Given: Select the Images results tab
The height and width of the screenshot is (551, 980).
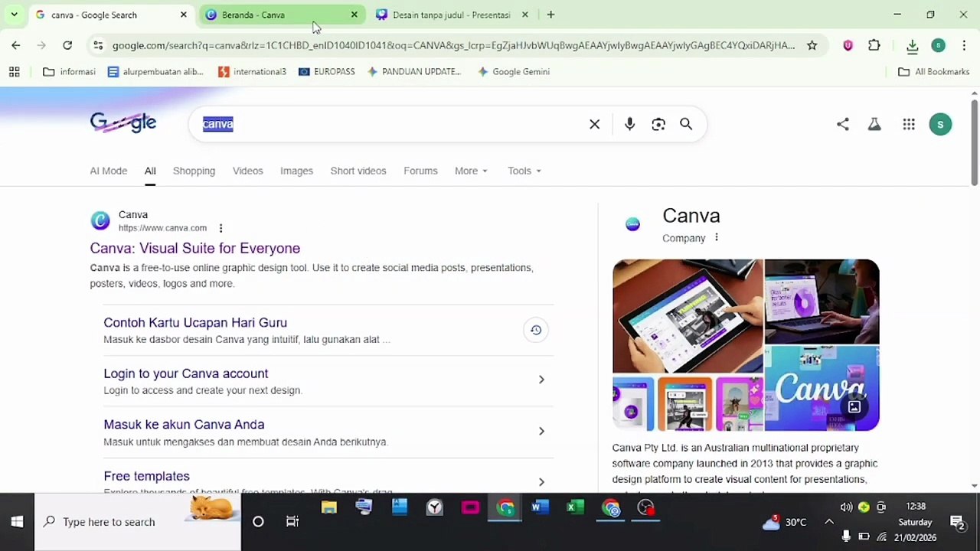Looking at the screenshot, I should (297, 171).
